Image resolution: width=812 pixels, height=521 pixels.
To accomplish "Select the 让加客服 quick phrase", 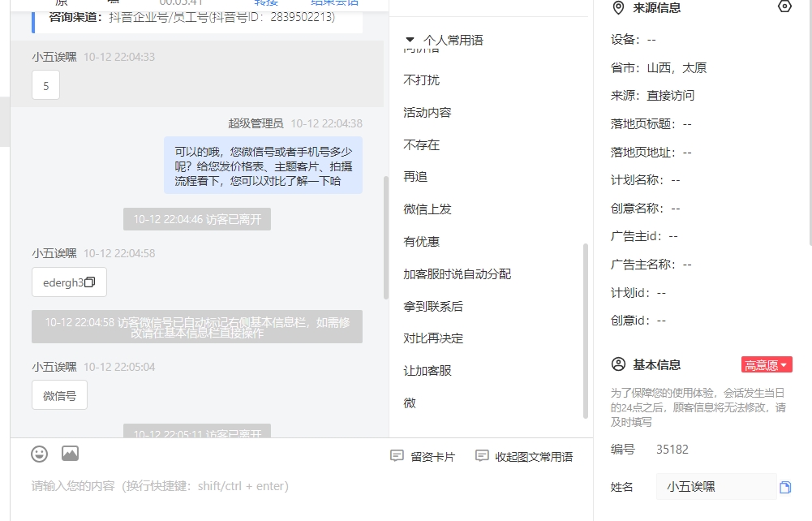I will tap(427, 371).
